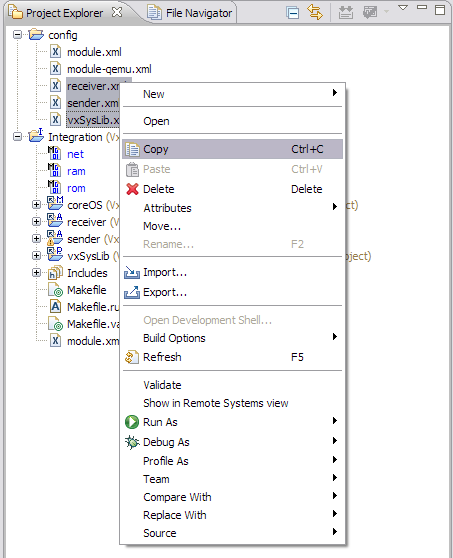Select the ram tree item
453x558 pixels.
click(76, 171)
